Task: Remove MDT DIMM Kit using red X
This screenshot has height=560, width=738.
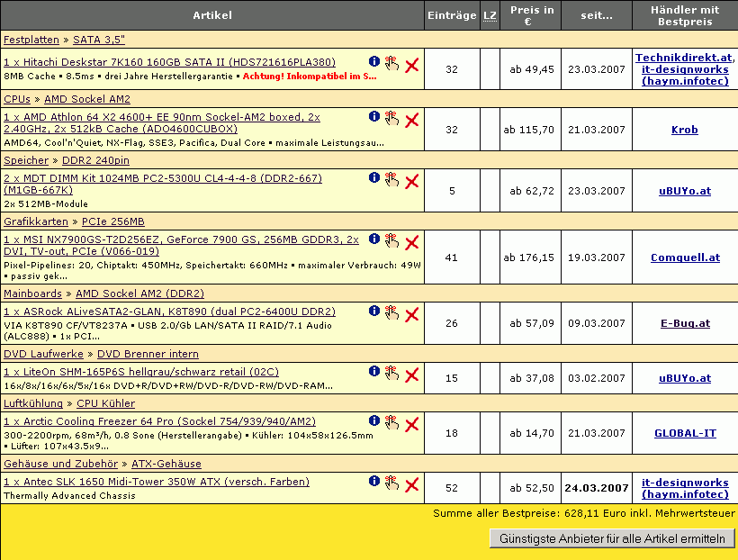Action: [x=412, y=181]
